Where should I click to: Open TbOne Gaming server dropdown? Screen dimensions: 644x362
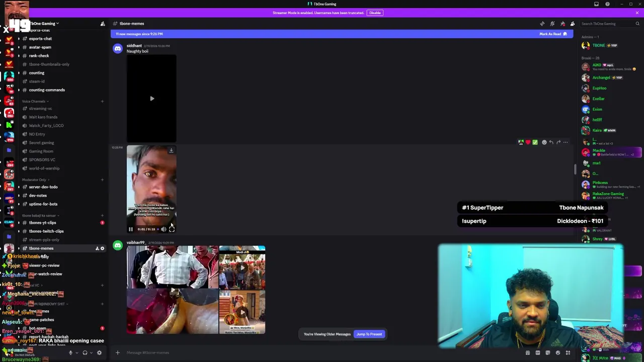(44, 24)
